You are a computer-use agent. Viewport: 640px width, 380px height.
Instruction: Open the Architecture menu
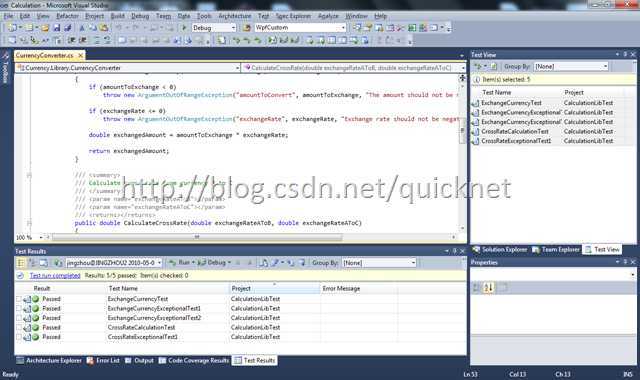point(235,16)
